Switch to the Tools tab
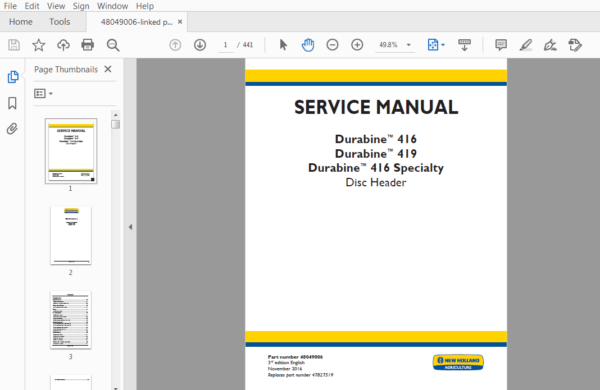600x390 pixels. click(60, 22)
